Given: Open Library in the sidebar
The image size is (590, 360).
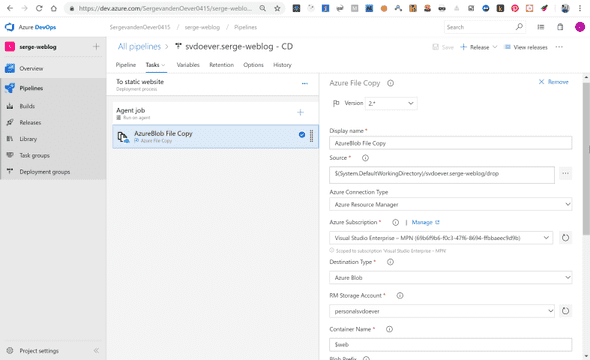Looking at the screenshot, I should 28,139.
